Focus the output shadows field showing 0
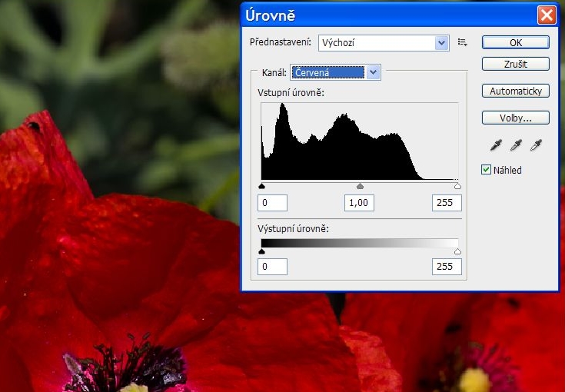This screenshot has width=565, height=392. (274, 267)
